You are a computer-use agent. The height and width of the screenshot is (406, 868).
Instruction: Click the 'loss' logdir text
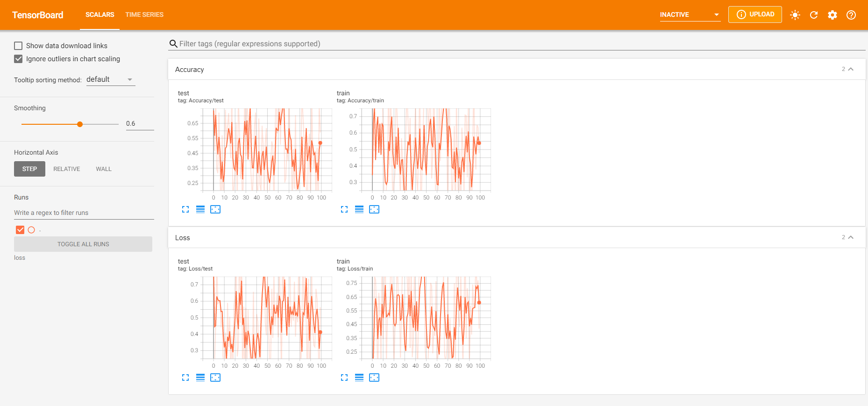[x=20, y=258]
